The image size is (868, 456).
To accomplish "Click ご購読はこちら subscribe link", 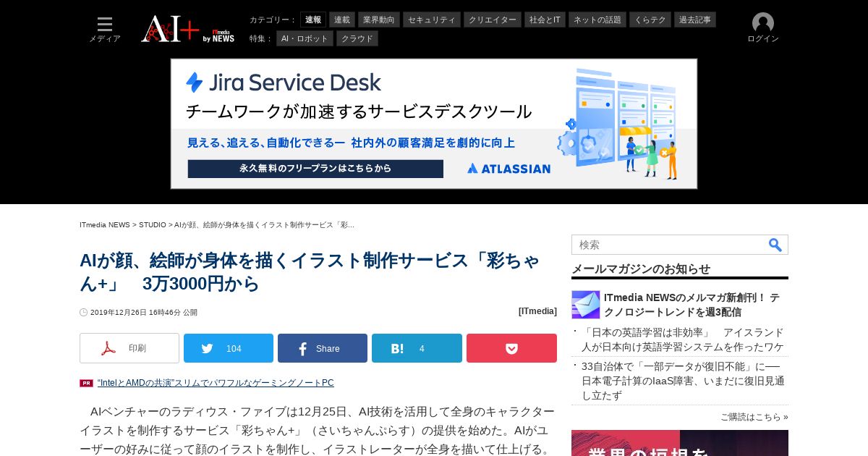I will click(x=754, y=417).
